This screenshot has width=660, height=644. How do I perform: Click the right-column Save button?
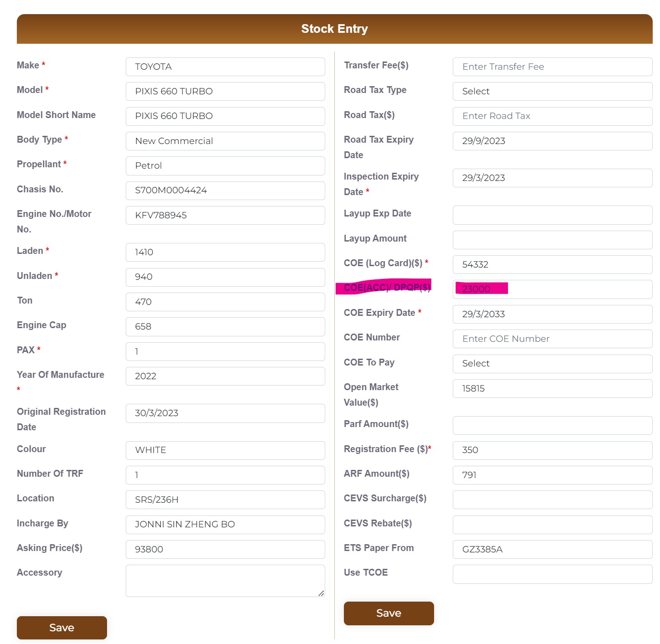click(x=389, y=613)
